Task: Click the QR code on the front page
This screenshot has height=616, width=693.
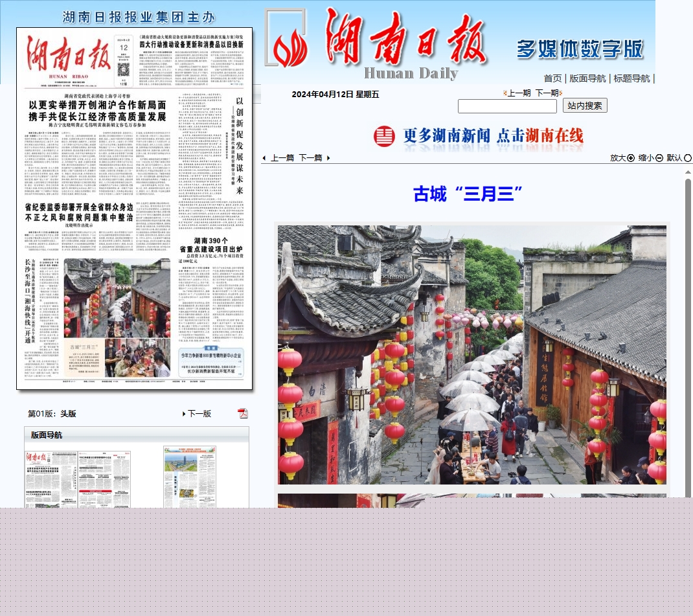Action: pos(123,69)
